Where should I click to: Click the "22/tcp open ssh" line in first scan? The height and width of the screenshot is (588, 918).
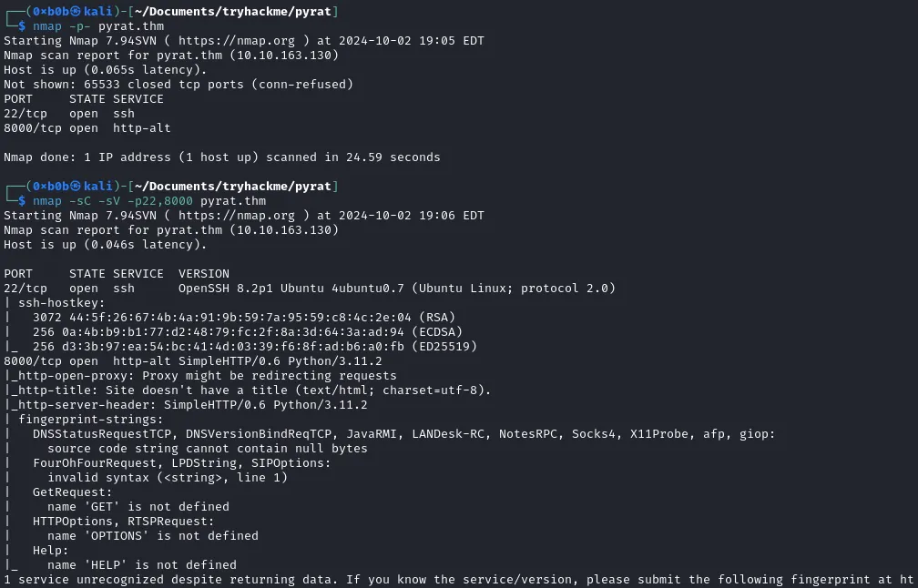tap(69, 114)
